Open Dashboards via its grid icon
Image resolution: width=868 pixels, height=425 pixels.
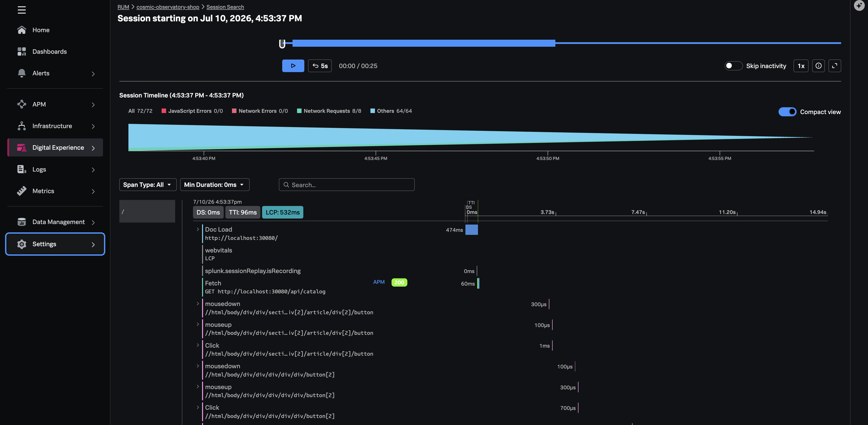point(22,51)
